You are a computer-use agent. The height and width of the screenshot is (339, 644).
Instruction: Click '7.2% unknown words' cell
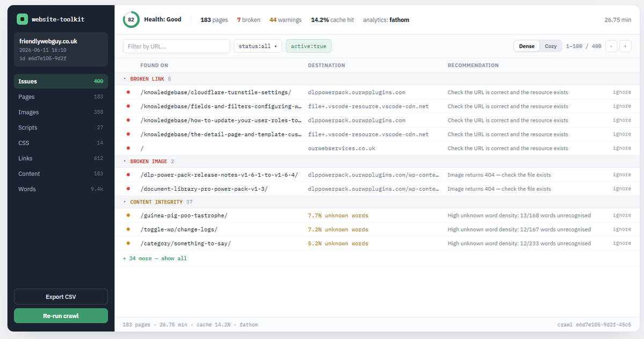(338, 229)
